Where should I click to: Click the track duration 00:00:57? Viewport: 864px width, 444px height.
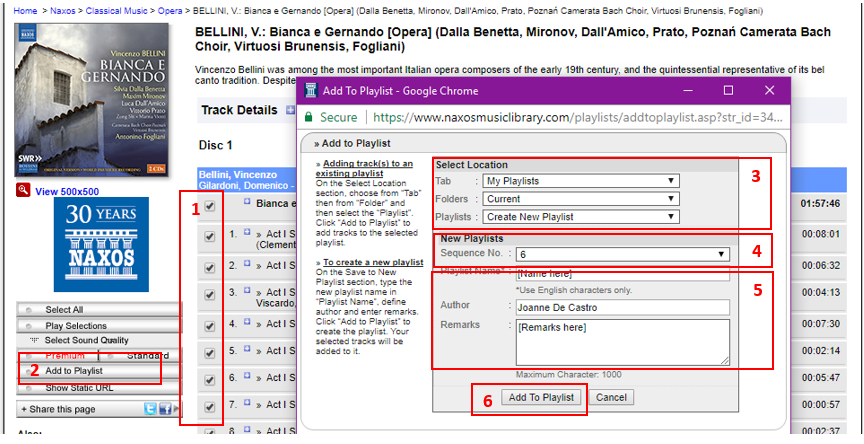pos(821,405)
